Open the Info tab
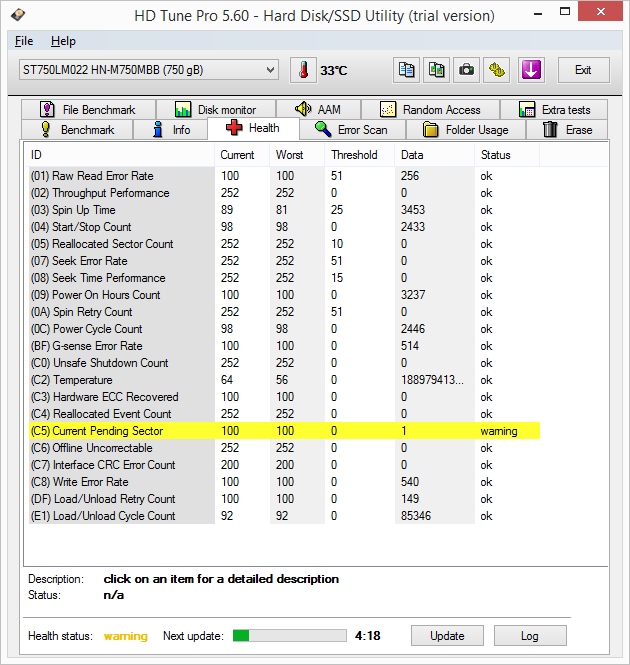Screen dimensions: 630x665 pos(171,130)
